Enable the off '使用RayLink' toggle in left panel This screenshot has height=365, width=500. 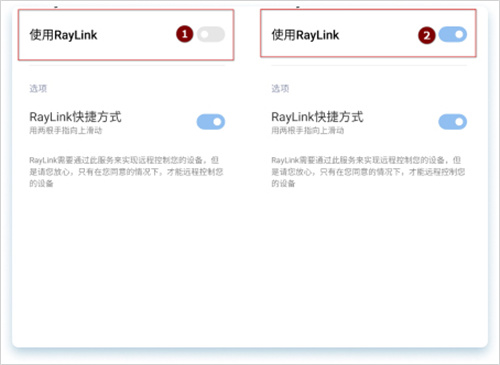(x=211, y=34)
